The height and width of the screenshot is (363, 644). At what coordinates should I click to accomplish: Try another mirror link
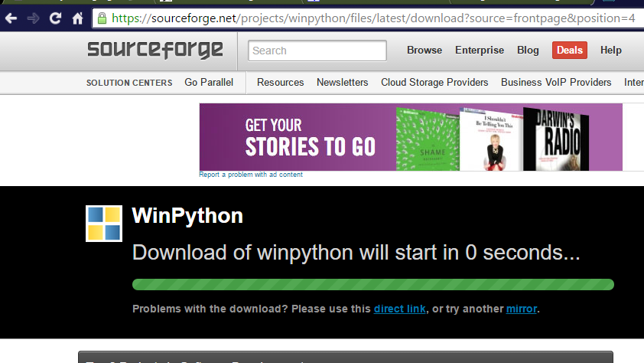click(522, 309)
